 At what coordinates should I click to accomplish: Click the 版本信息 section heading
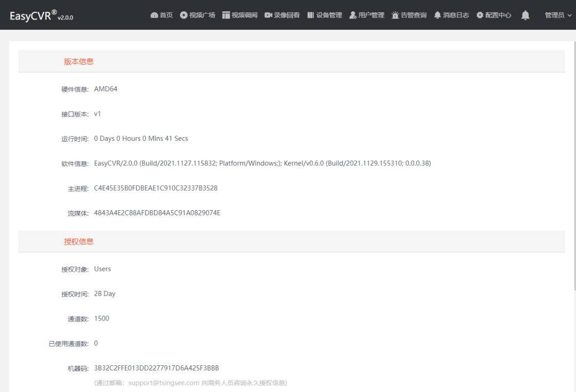coord(79,61)
